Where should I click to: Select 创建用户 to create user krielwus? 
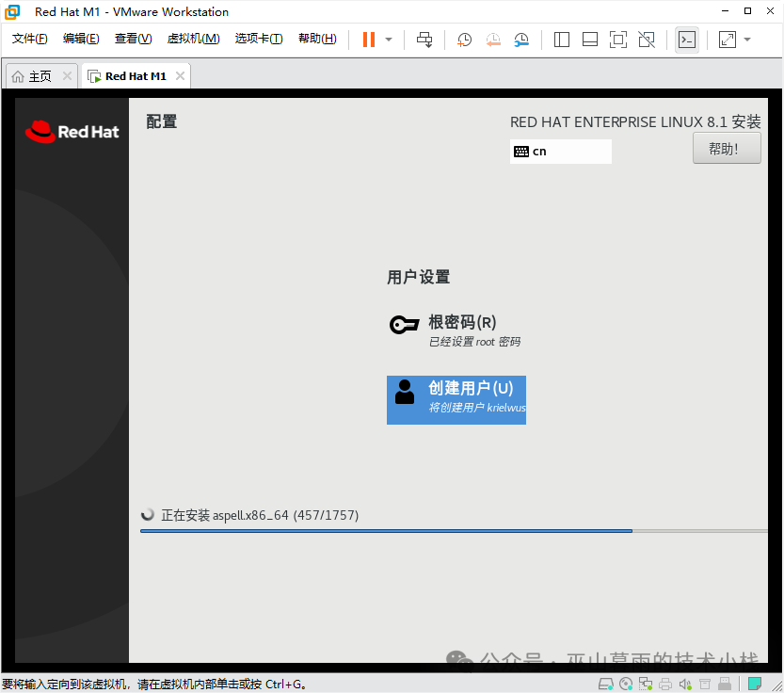click(456, 399)
